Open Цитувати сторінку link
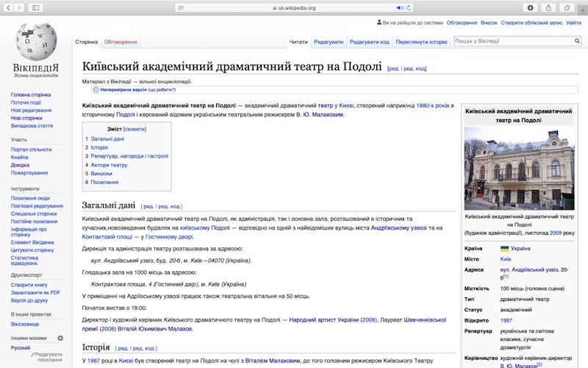Viewport: 588px width, 368px height. [x=32, y=250]
